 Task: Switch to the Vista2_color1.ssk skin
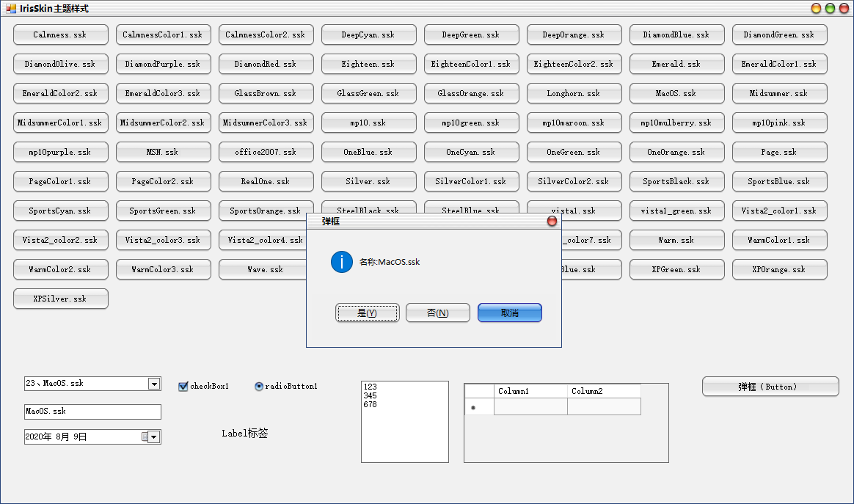point(779,211)
